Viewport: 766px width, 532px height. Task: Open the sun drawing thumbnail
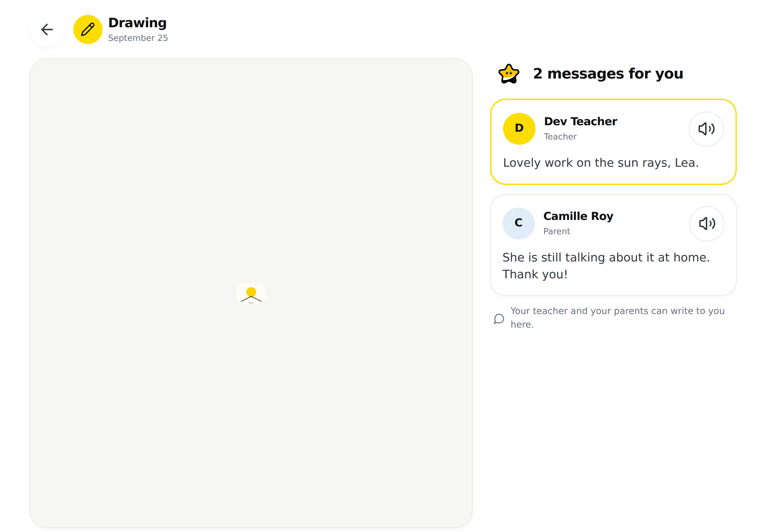251,293
